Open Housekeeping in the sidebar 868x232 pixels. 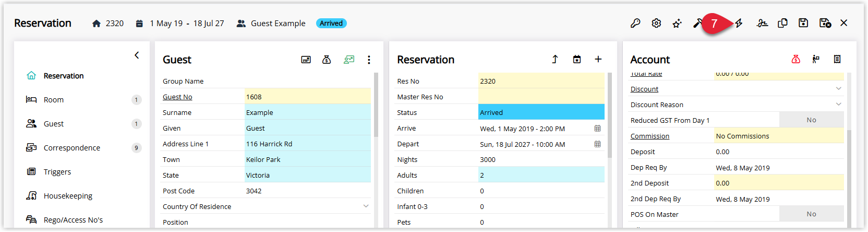[x=68, y=196]
